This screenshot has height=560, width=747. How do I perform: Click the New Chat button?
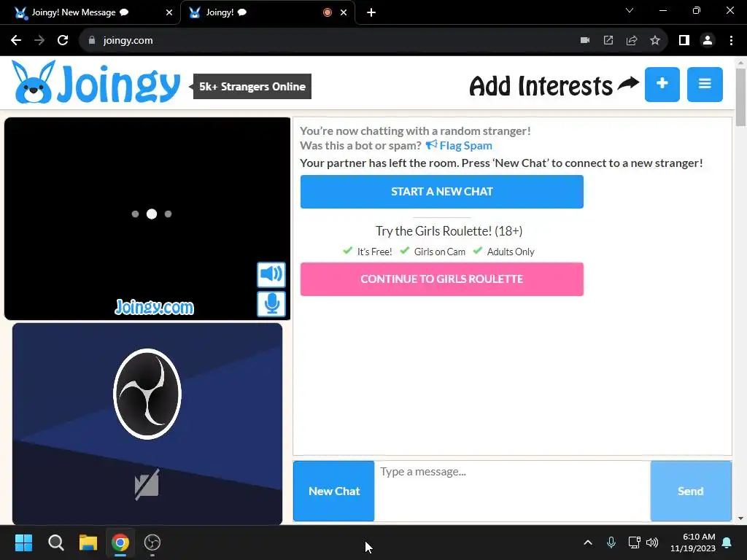(333, 491)
